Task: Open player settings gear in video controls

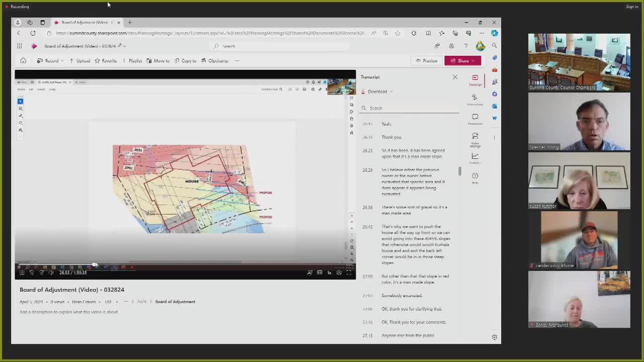Action: coord(339,273)
